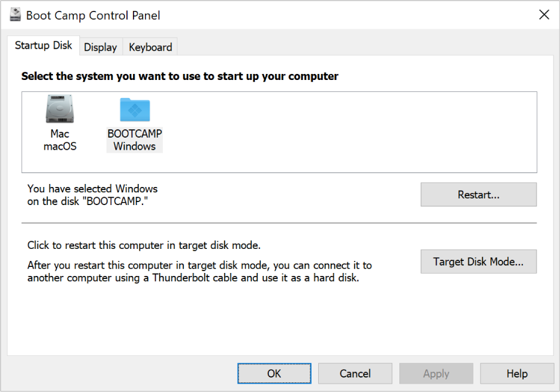Viewport: 560px width, 392px height.
Task: Click the "Select the system" heading text
Action: pos(180,76)
